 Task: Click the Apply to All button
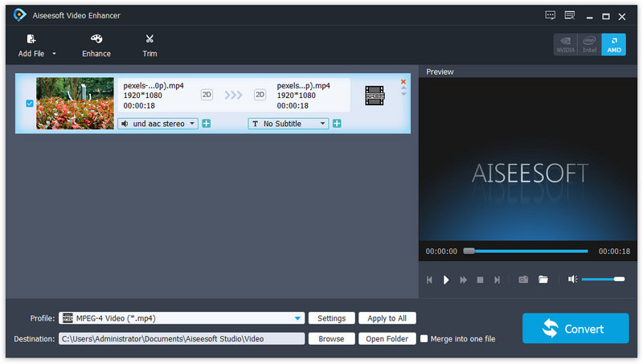387,318
